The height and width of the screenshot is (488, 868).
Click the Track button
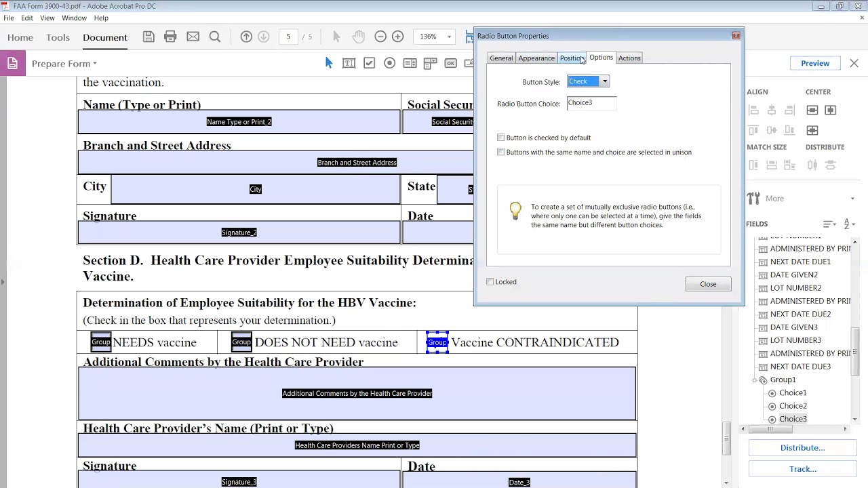(802, 469)
